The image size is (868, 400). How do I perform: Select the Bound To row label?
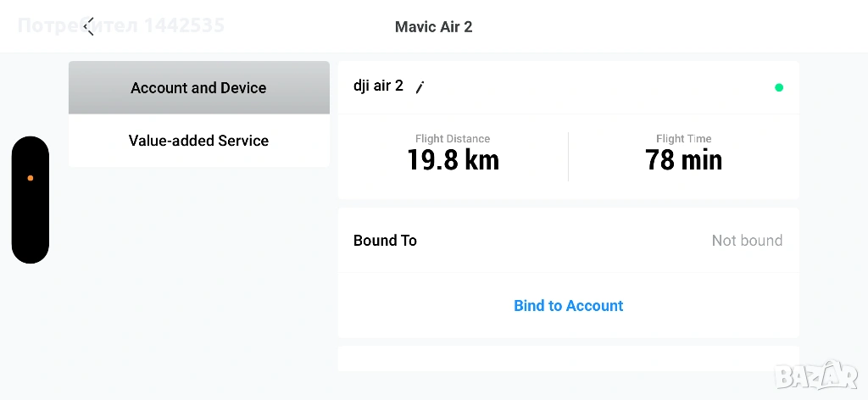[x=385, y=241]
